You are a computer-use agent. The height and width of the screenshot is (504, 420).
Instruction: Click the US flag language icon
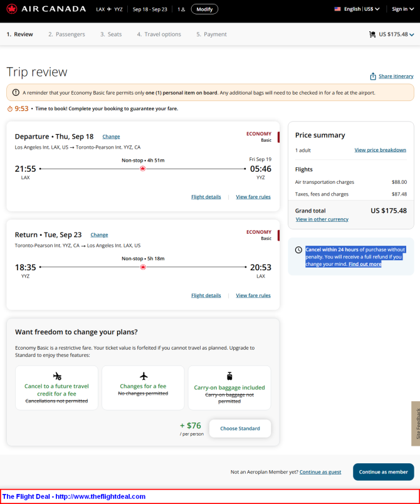coord(337,9)
